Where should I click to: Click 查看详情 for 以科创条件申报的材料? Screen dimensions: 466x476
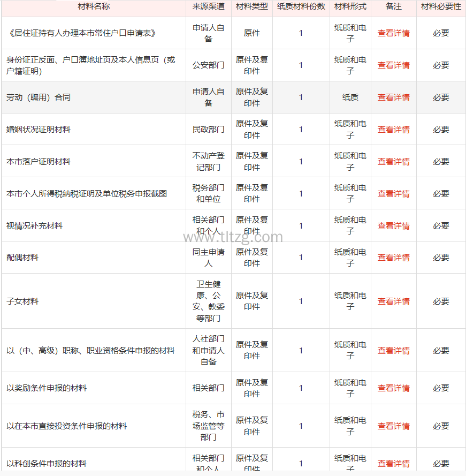(x=393, y=464)
